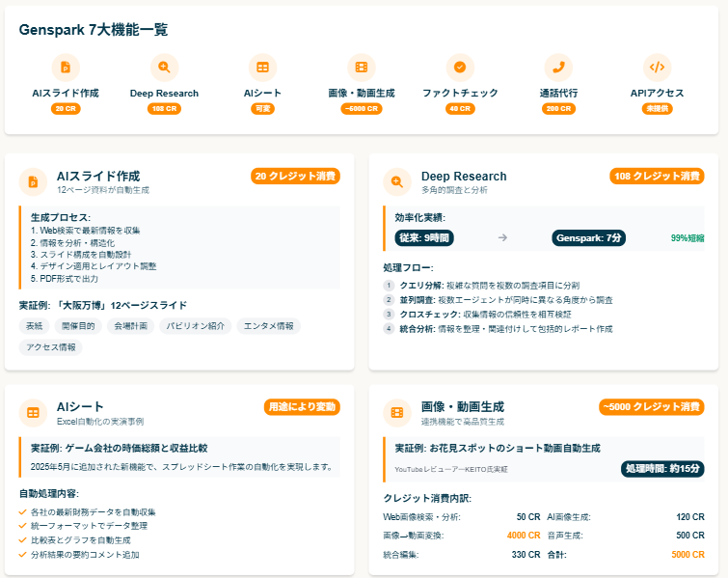Click the 20 クレジット消費 badge
The width and height of the screenshot is (728, 578).
pos(295,176)
